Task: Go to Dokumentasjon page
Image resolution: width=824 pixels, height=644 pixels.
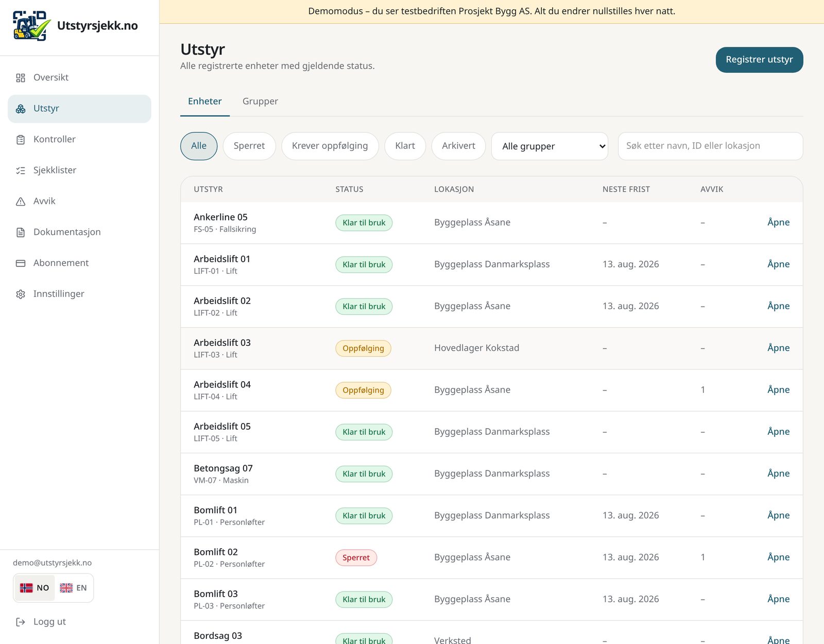Action: [79, 232]
